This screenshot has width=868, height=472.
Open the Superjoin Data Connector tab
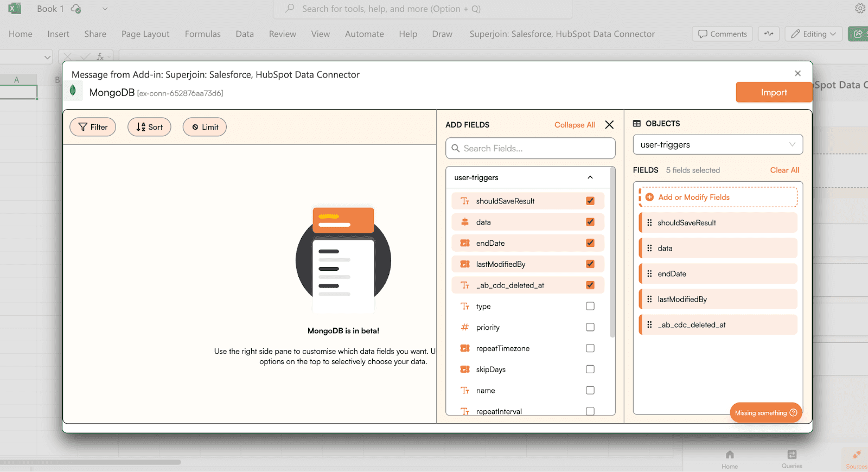(x=562, y=34)
